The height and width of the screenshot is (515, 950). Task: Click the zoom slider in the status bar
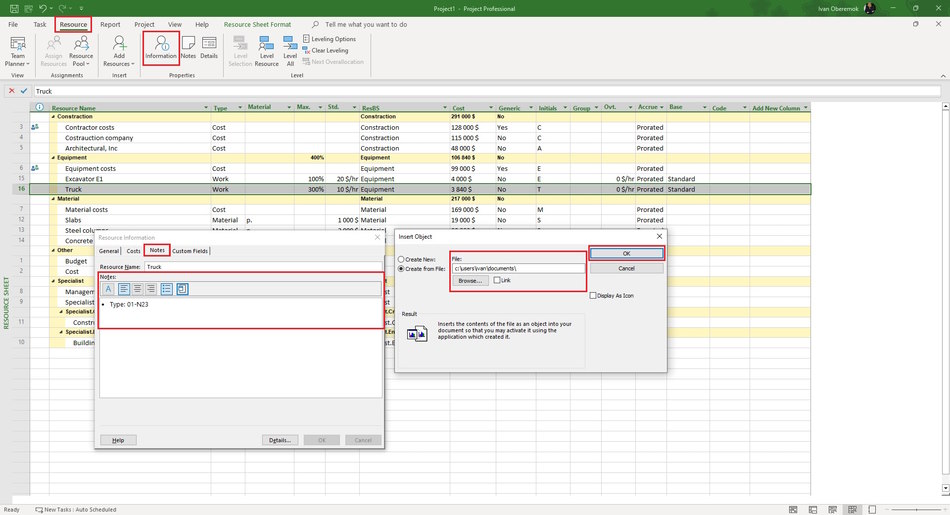915,510
